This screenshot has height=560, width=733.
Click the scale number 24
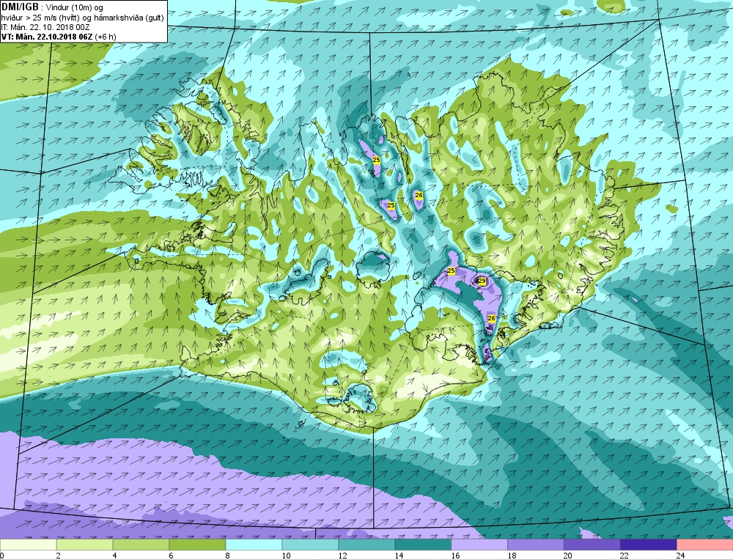681,556
